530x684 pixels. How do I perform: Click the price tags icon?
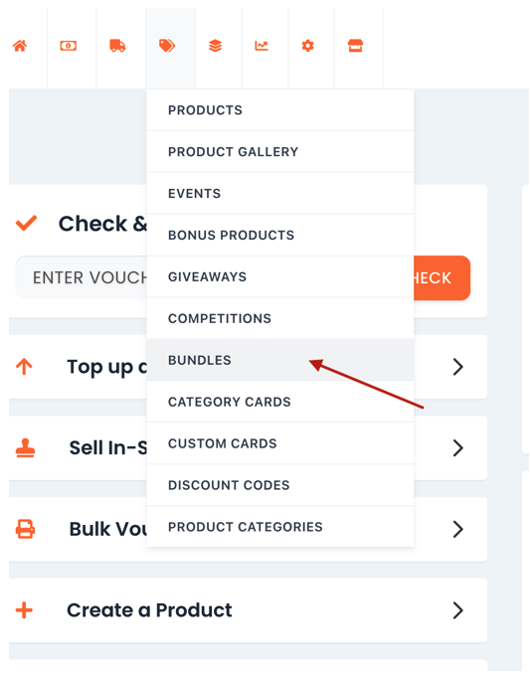tap(167, 45)
